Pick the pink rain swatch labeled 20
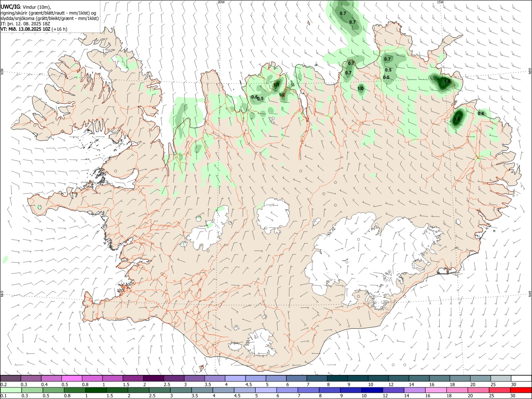532x399 pixels. tap(479, 390)
